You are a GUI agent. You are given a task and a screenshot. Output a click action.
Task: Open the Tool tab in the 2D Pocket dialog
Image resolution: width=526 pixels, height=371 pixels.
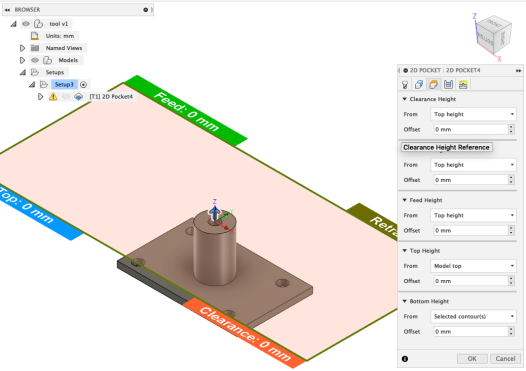[405, 85]
